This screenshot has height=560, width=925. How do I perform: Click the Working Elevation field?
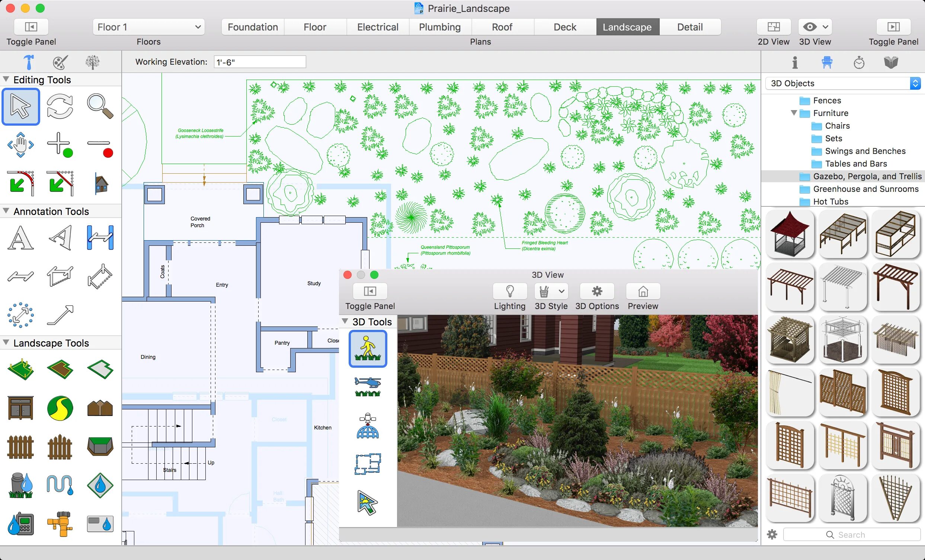tap(260, 62)
